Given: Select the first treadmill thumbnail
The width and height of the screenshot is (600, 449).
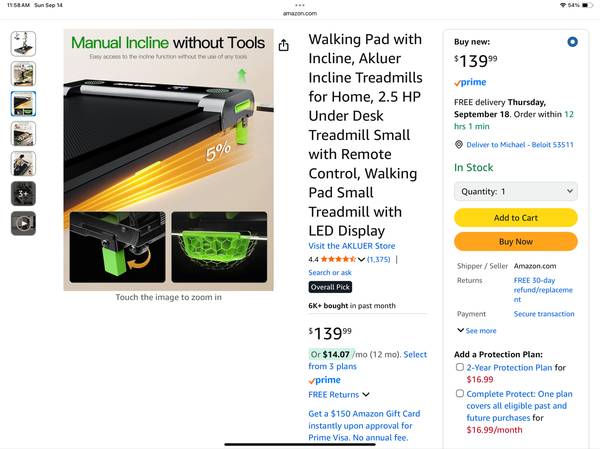Looking at the screenshot, I should tap(23, 44).
